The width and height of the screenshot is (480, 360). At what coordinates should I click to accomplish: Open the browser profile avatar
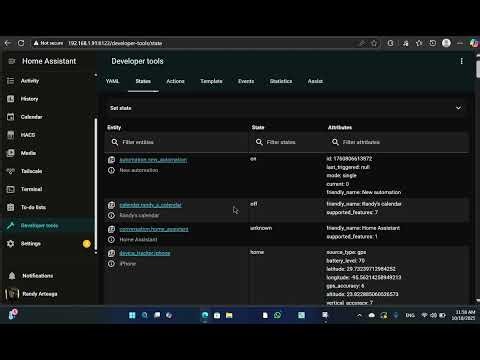[446, 43]
